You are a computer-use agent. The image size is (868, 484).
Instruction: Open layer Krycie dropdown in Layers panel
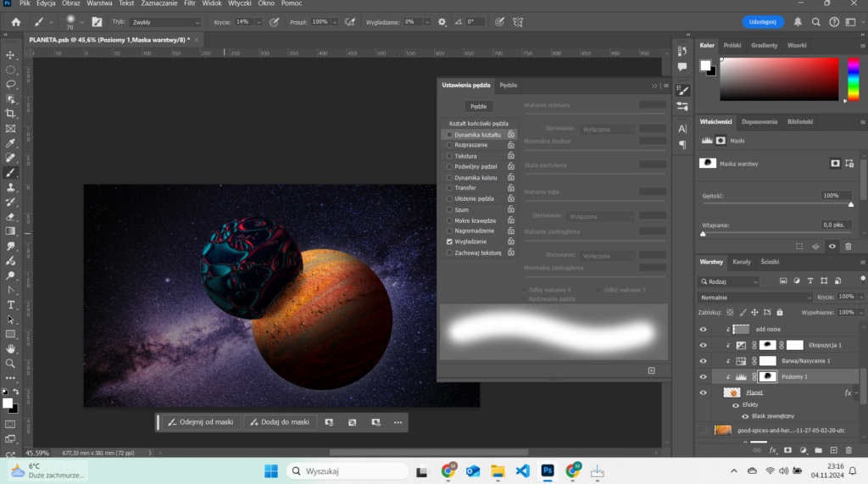coord(861,297)
